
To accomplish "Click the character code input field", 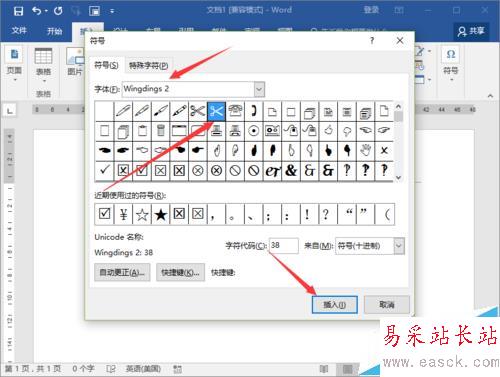I will tap(284, 246).
